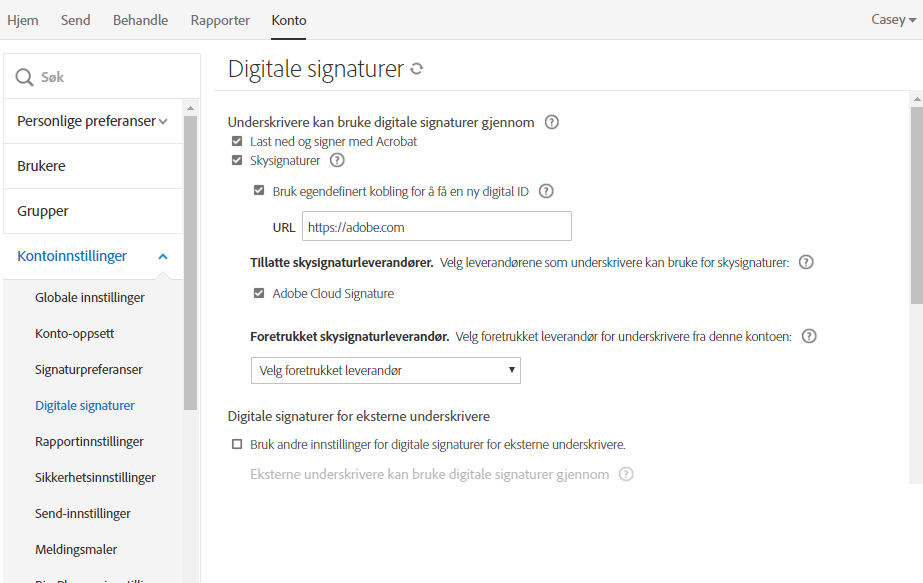The width and height of the screenshot is (923, 583).
Task: Disable the Skysignaturer option
Action: [236, 160]
